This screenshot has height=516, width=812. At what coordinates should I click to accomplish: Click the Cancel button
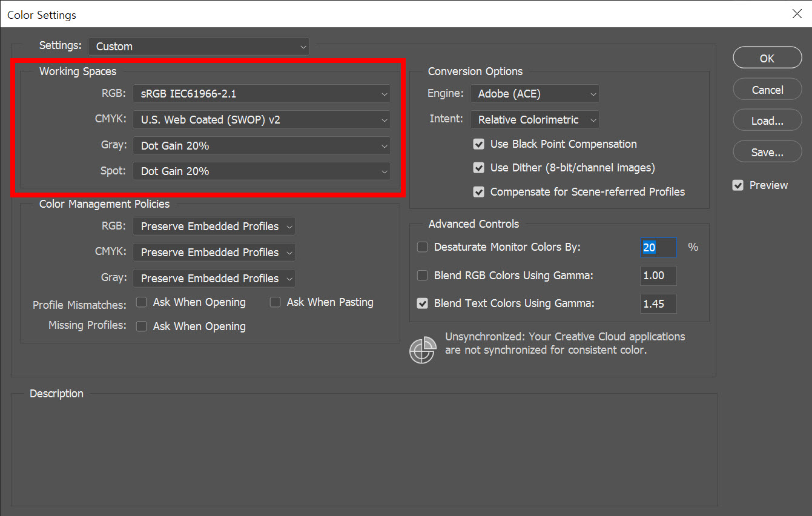coord(767,90)
